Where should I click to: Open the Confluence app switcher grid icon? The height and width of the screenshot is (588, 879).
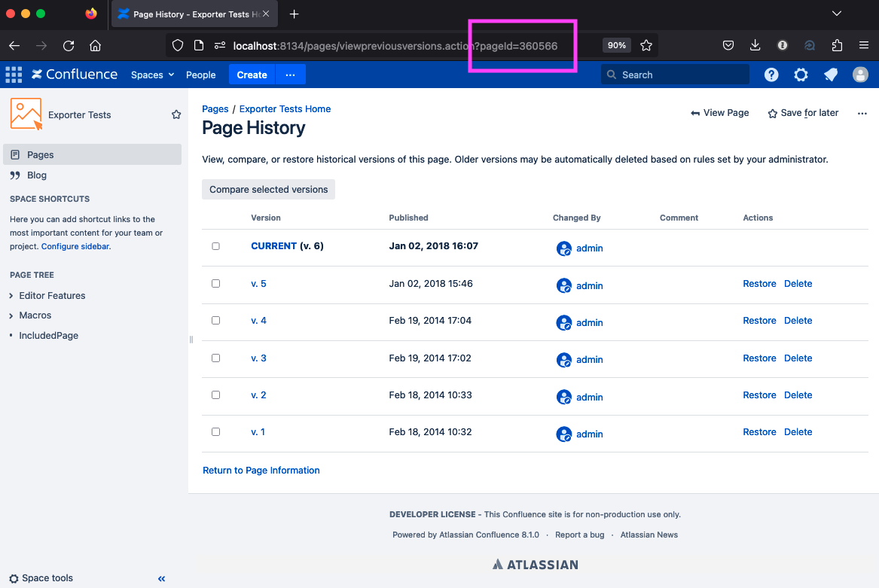[x=14, y=75]
